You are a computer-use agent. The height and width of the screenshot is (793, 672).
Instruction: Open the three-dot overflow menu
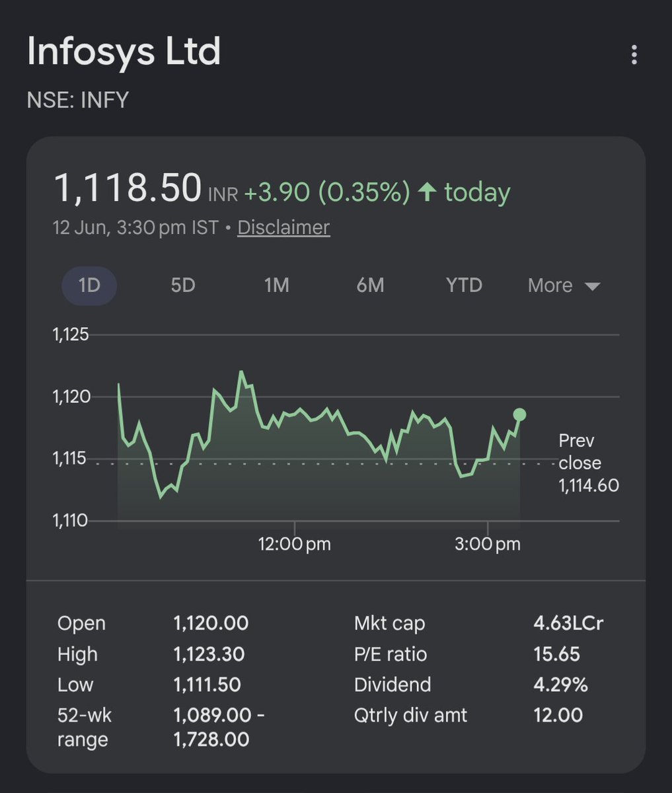click(634, 55)
